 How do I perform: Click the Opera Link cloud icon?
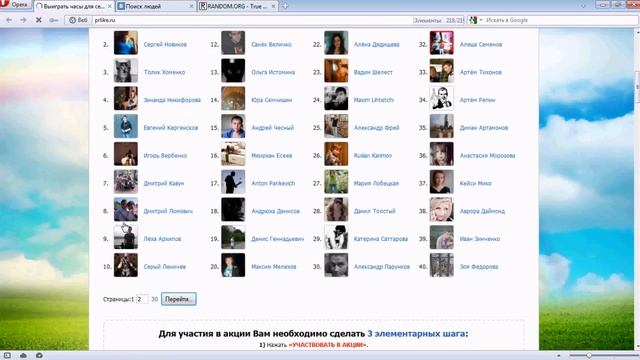(x=23, y=356)
